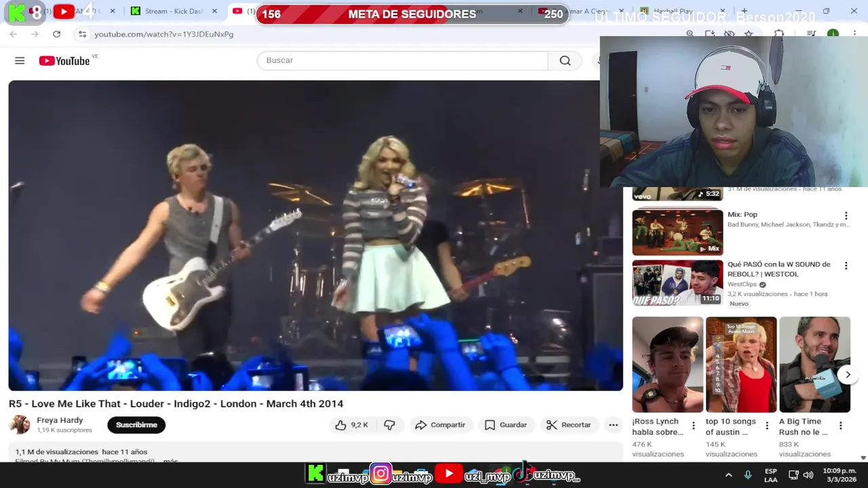Open the browser extensions puzzle icon
Image resolution: width=868 pixels, height=488 pixels.
coord(779,34)
